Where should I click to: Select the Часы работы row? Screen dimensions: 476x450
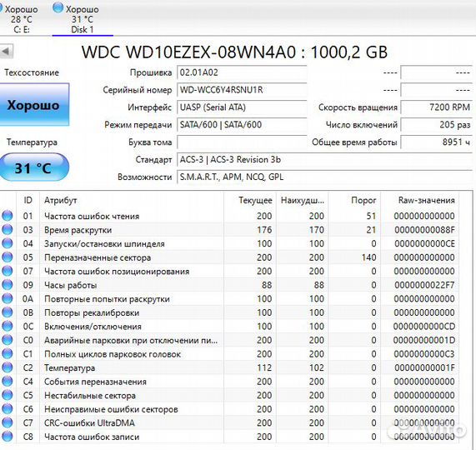click(229, 285)
